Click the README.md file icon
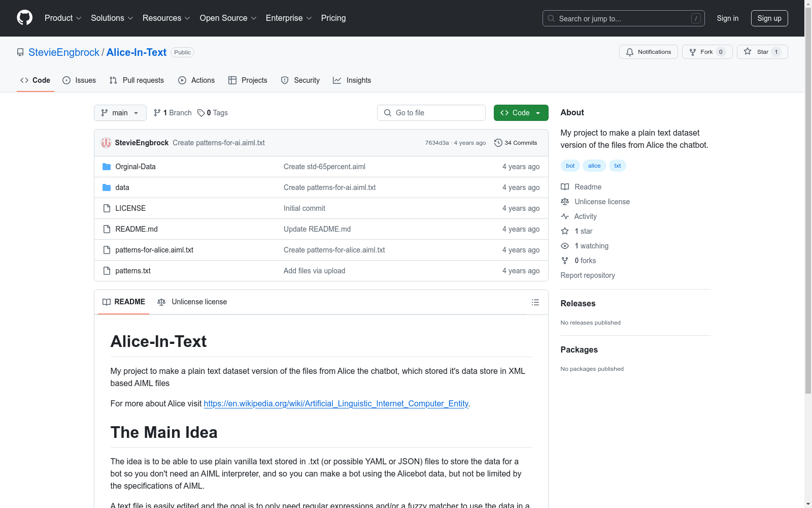812x508 pixels. pyautogui.click(x=107, y=229)
